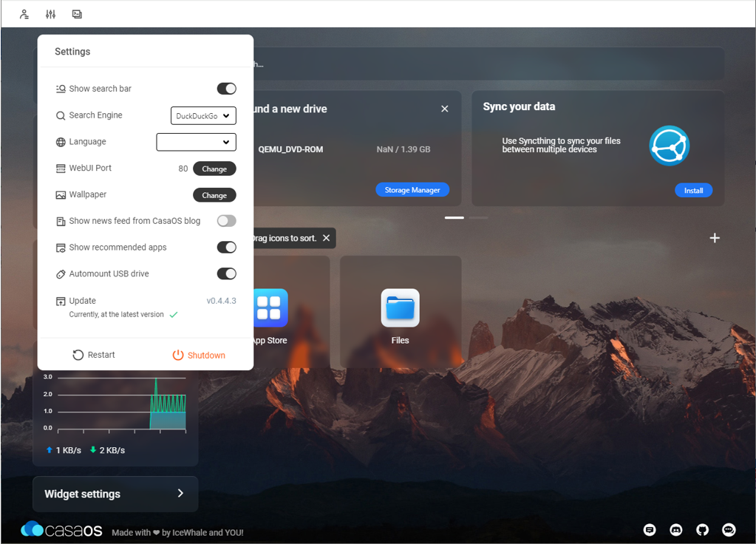Click the settings sliders icon in the toolbar

pyautogui.click(x=50, y=13)
